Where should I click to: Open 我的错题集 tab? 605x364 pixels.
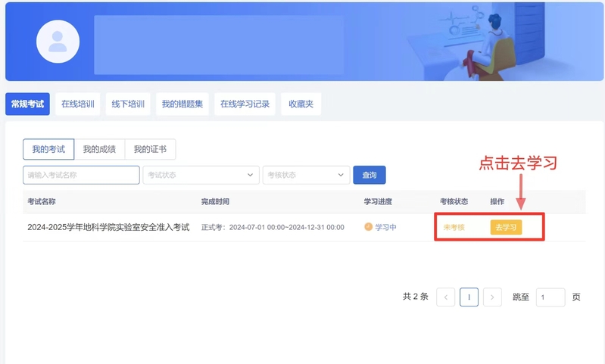(x=182, y=104)
